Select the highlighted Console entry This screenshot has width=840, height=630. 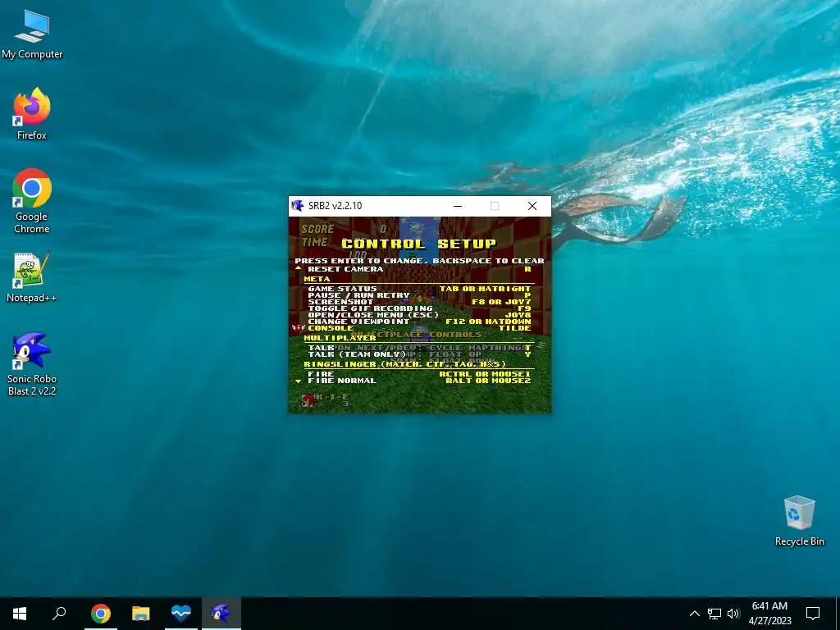pos(331,328)
